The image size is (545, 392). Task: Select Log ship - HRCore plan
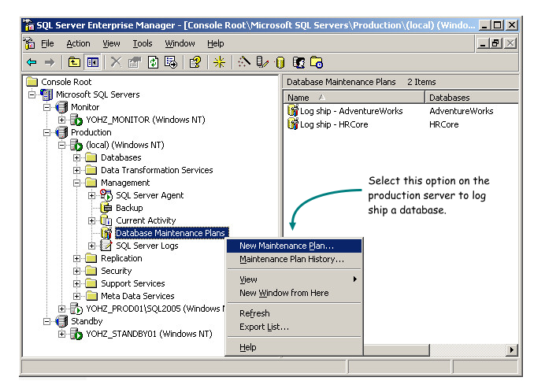pos(334,124)
